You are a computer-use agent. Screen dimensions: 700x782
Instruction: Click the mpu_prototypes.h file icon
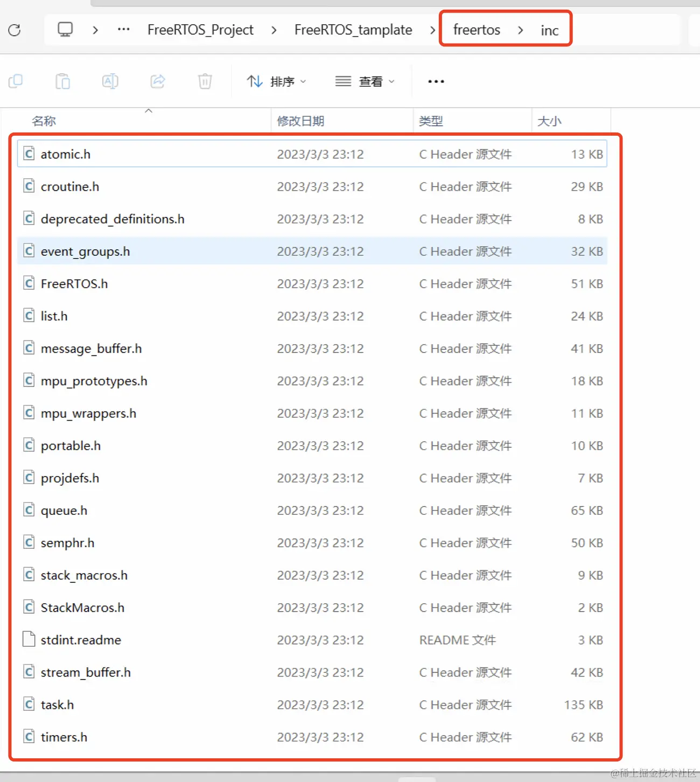[29, 380]
